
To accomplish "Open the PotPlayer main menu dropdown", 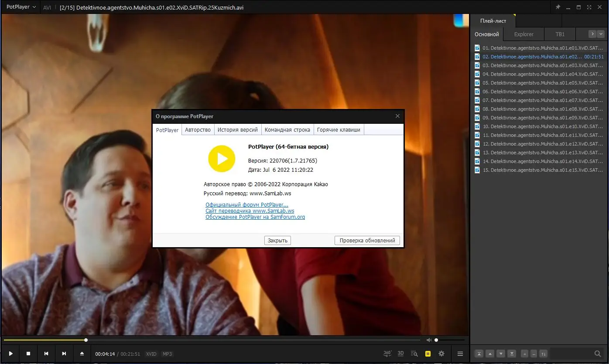I will click(21, 7).
